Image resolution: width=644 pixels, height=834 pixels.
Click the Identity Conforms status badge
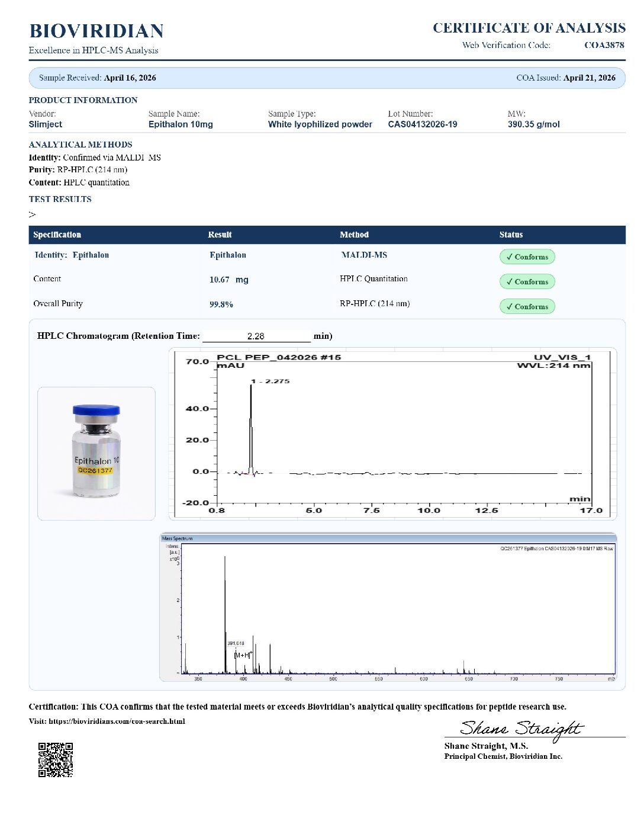click(x=527, y=257)
